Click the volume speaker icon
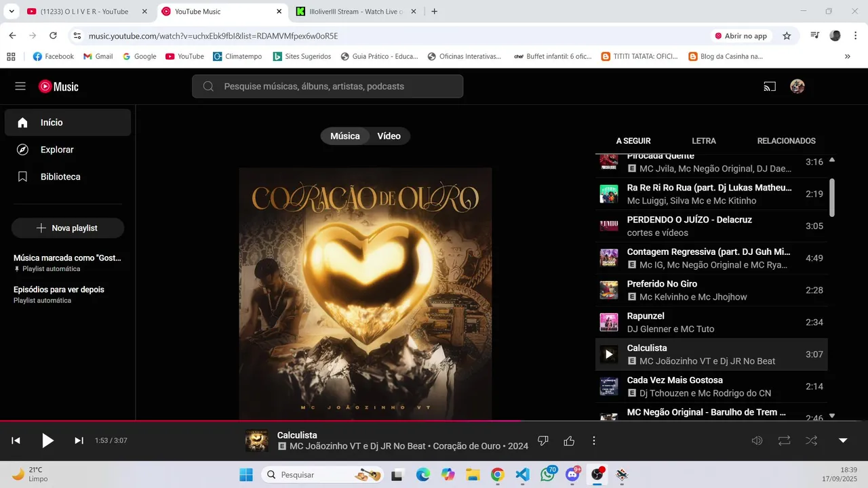This screenshot has width=868, height=488. click(x=757, y=441)
